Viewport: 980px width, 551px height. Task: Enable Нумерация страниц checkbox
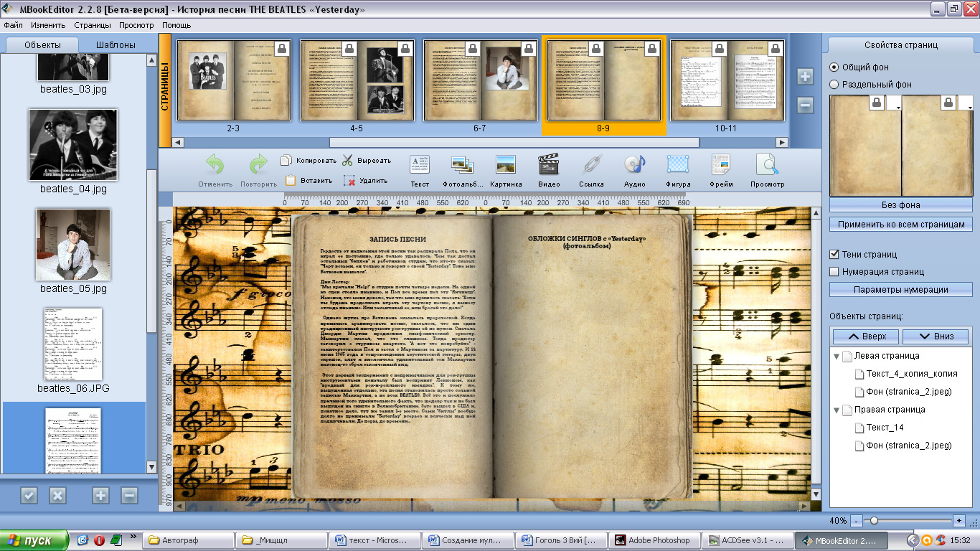pyautogui.click(x=834, y=271)
